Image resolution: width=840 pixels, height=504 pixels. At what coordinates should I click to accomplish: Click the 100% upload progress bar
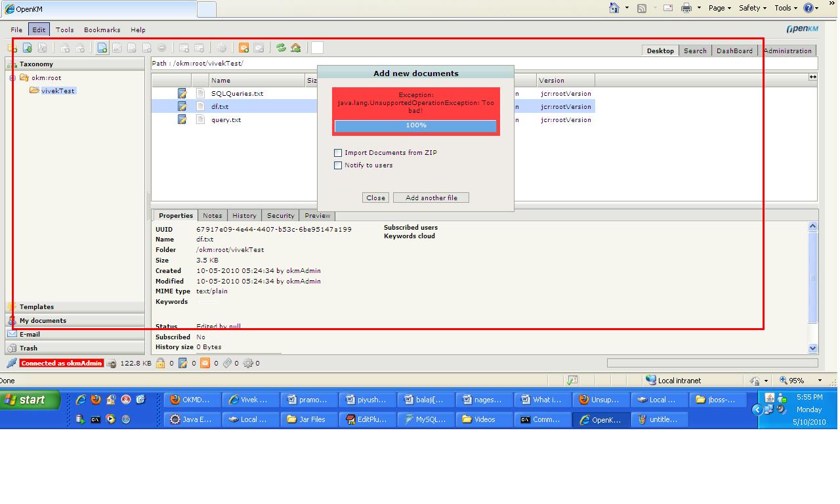pyautogui.click(x=415, y=125)
